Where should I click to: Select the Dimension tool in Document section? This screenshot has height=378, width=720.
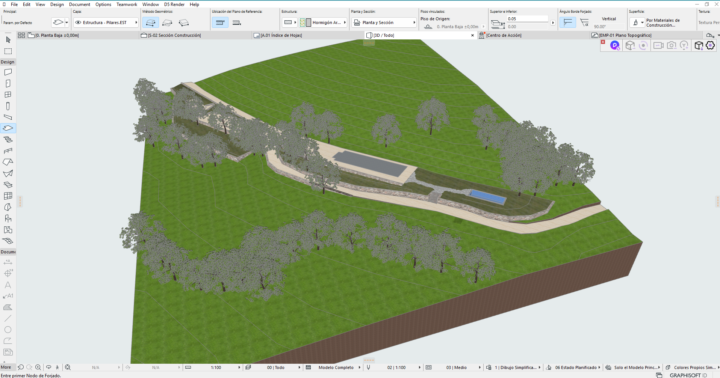coord(8,262)
